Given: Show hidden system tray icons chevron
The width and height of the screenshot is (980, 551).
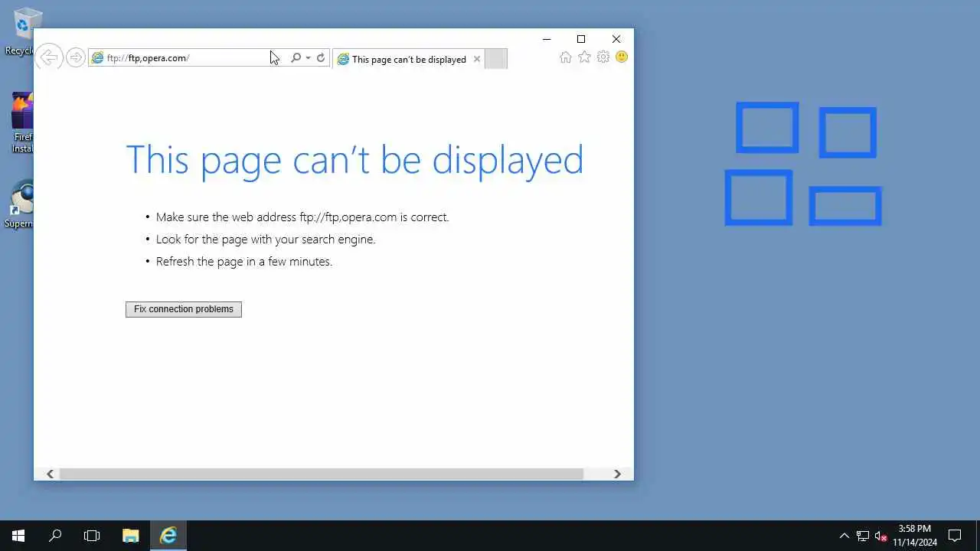Looking at the screenshot, I should coord(844,536).
